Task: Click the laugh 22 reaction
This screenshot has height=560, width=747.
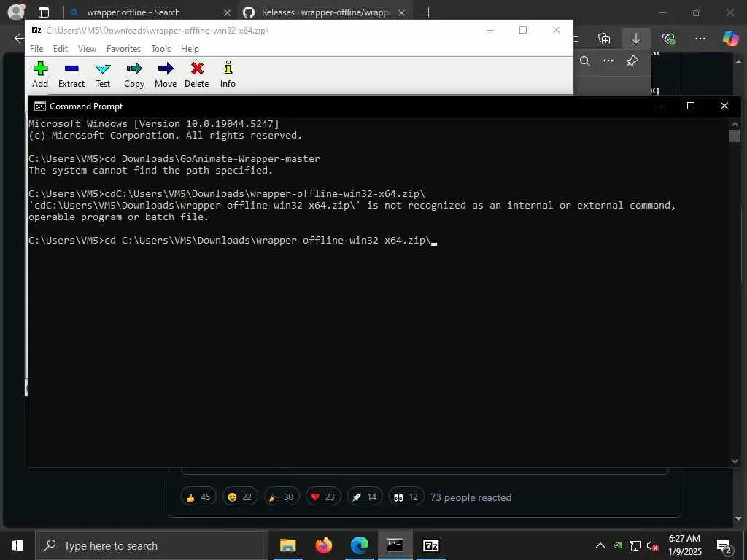Action: pos(240,497)
